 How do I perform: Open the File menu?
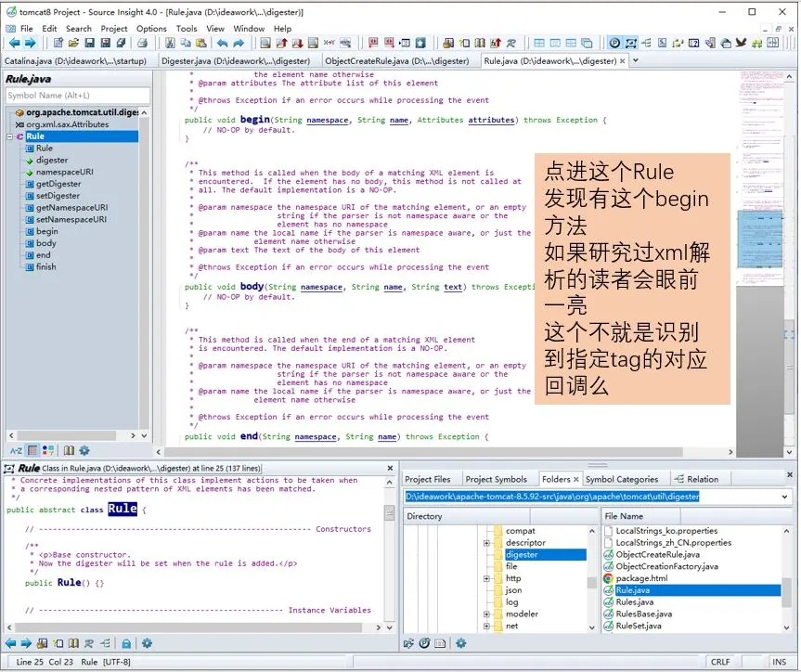tap(26, 29)
